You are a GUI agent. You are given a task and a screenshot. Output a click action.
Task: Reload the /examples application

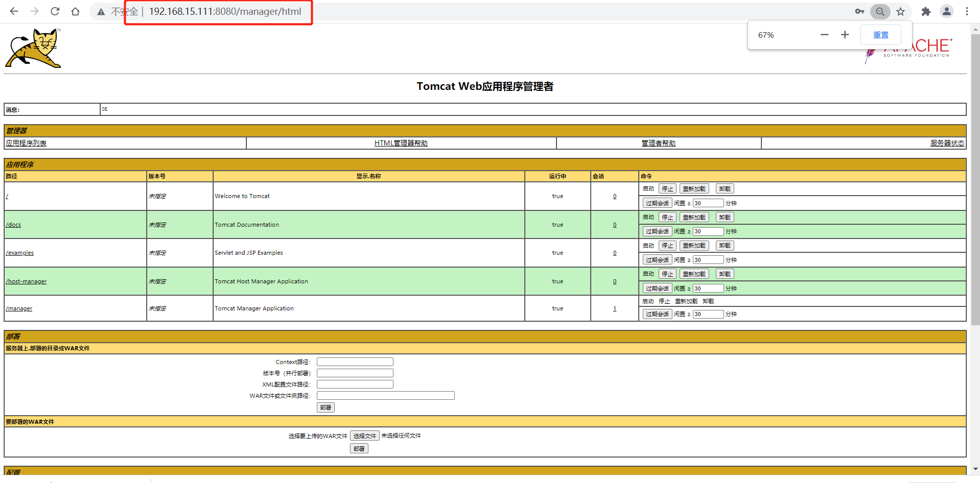694,246
